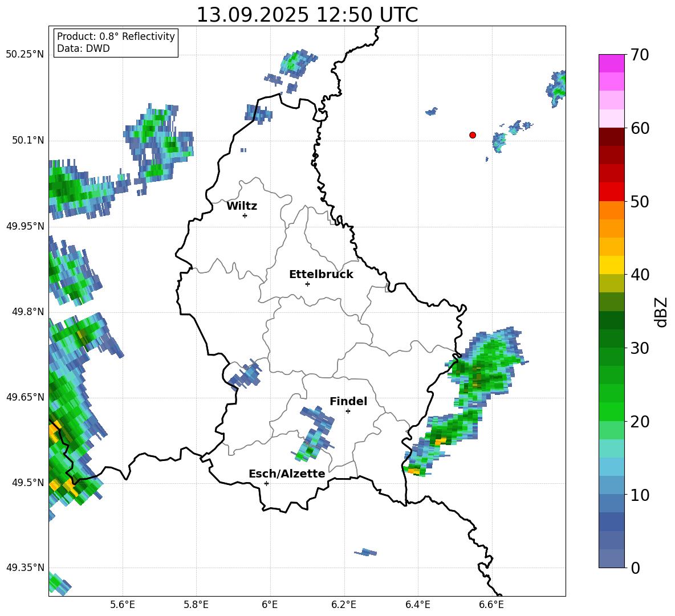Click the Findel city label
Viewport: 675px width, 616px height.
tap(348, 401)
